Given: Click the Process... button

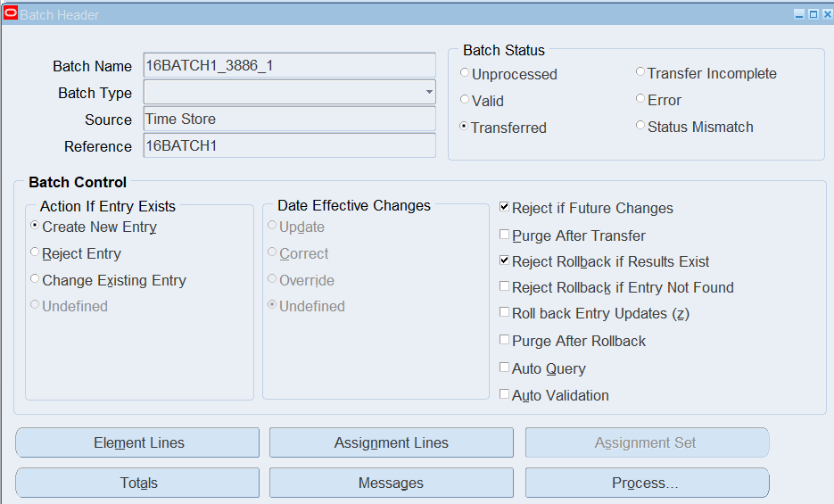Looking at the screenshot, I should click(x=646, y=483).
